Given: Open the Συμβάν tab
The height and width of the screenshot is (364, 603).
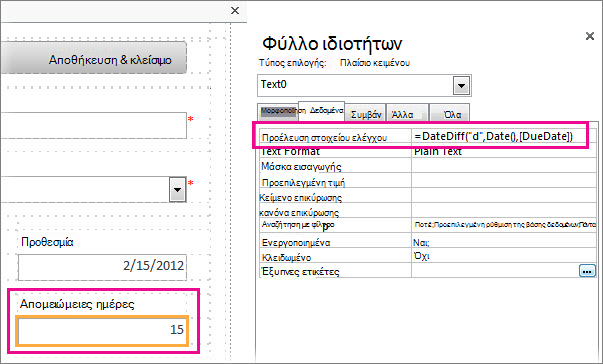Looking at the screenshot, I should (365, 114).
